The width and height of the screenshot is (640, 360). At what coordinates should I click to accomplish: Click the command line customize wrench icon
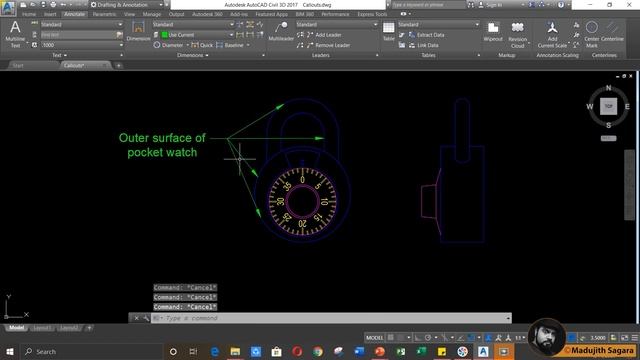tap(146, 318)
